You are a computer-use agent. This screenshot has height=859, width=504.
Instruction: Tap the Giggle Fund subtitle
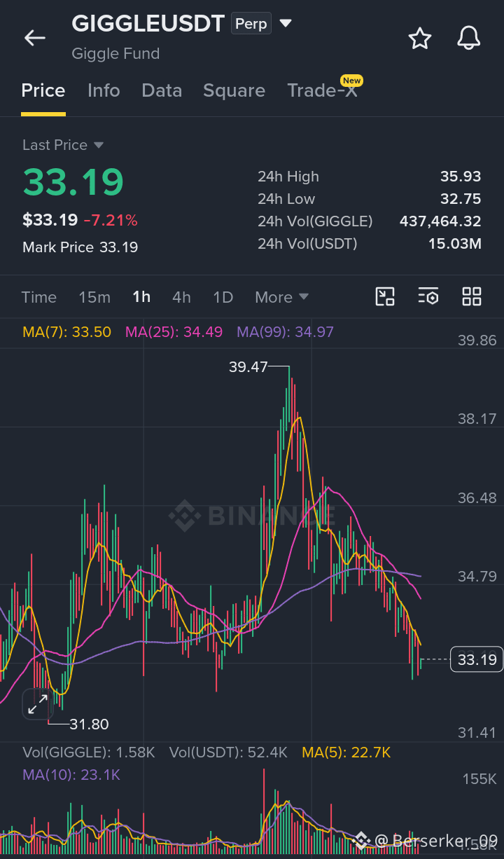tap(115, 54)
